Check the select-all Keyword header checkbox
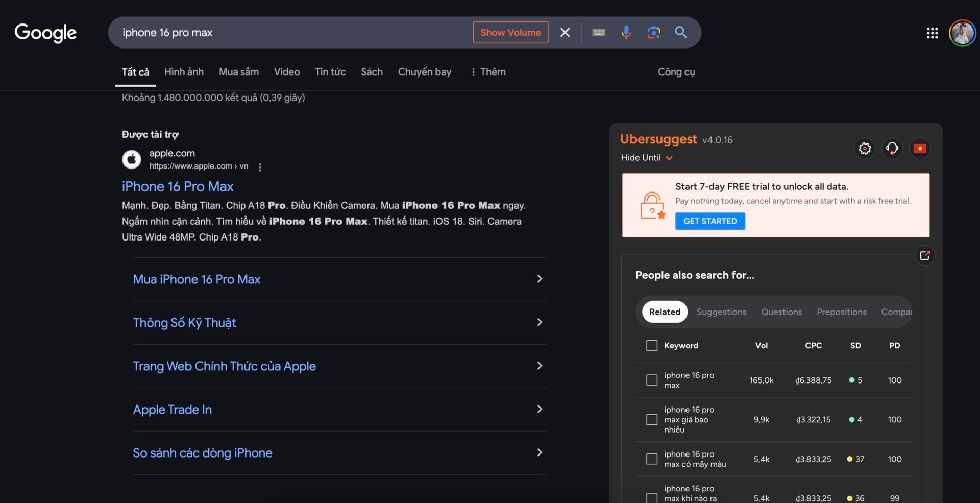980x503 pixels. point(652,346)
